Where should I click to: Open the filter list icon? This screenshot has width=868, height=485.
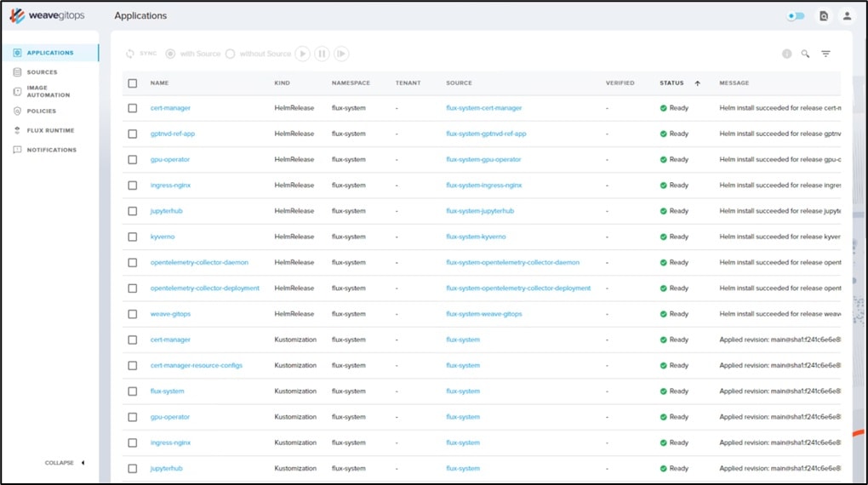click(x=825, y=54)
